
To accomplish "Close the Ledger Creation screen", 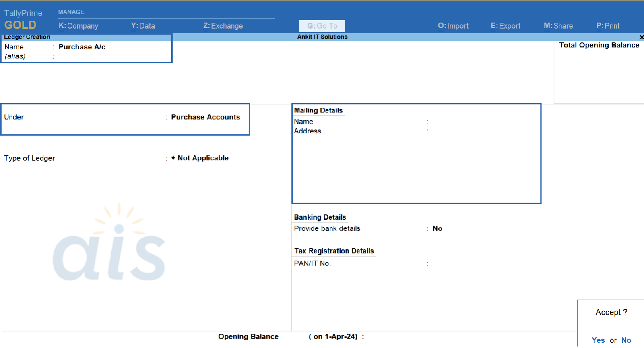I will pos(641,37).
